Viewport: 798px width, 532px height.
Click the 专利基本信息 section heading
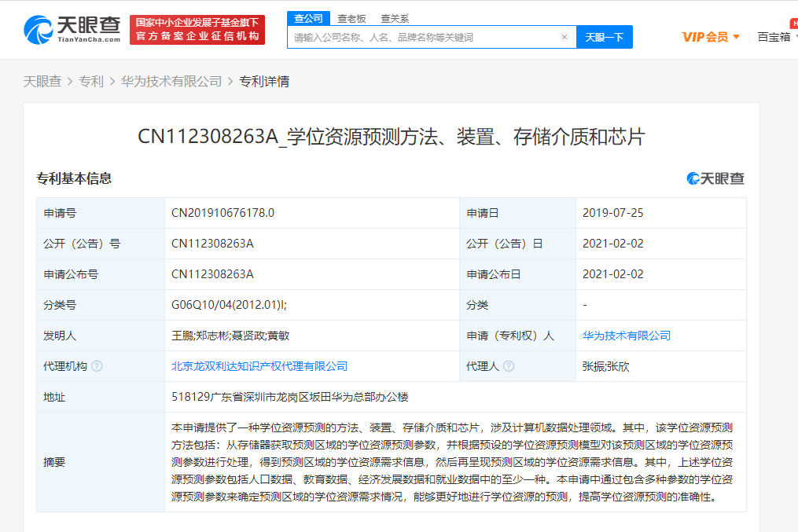point(74,178)
